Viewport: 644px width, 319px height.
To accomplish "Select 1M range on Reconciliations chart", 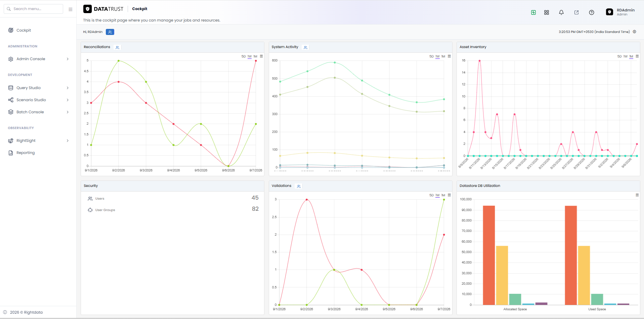I will 255,56.
